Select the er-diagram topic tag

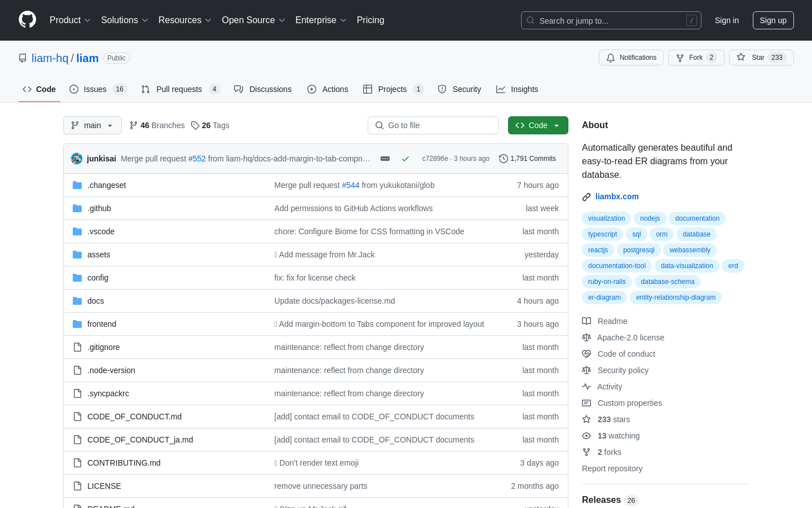[604, 297]
